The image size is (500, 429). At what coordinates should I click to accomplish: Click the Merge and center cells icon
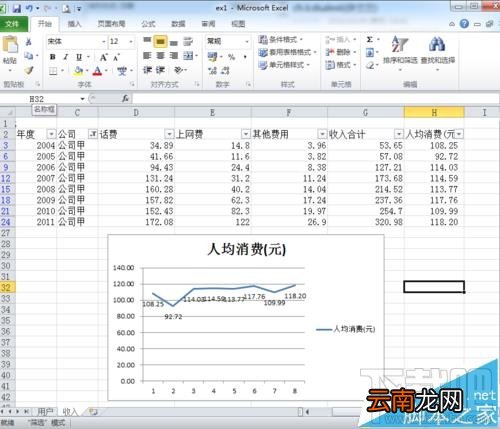point(188,56)
